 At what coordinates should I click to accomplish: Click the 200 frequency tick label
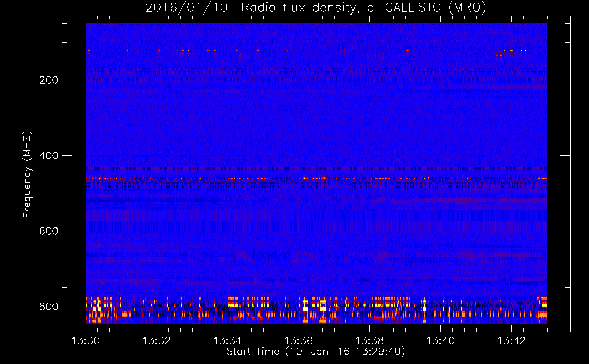(49, 80)
